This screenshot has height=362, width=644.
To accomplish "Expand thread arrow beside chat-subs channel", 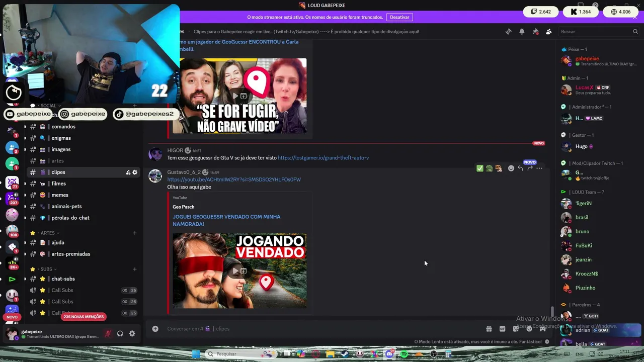I will pos(25,279).
